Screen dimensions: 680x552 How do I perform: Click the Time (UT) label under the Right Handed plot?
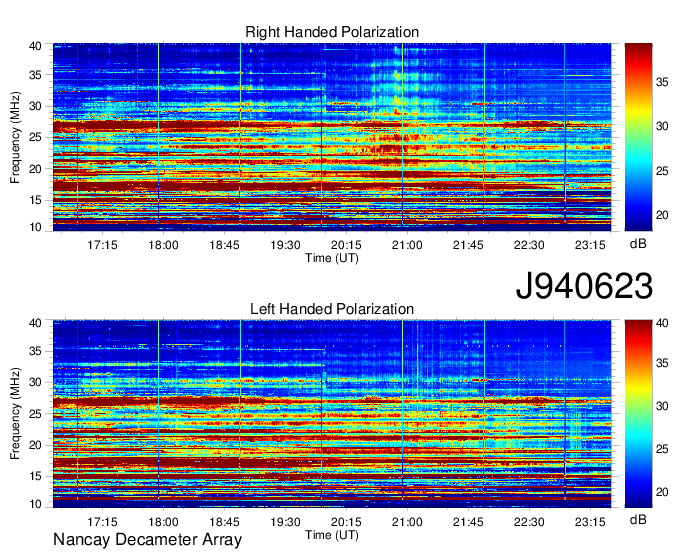tap(332, 258)
